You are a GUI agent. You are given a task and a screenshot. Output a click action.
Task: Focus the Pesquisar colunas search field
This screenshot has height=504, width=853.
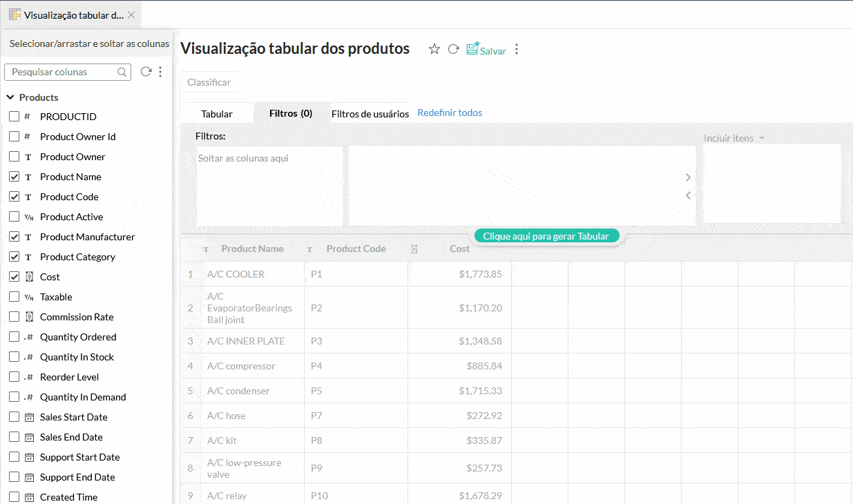tap(68, 72)
